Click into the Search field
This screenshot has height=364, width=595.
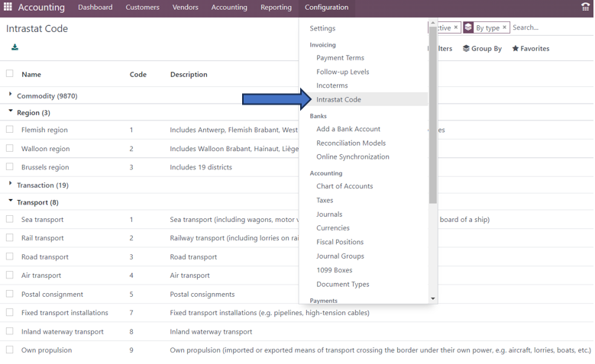[550, 27]
